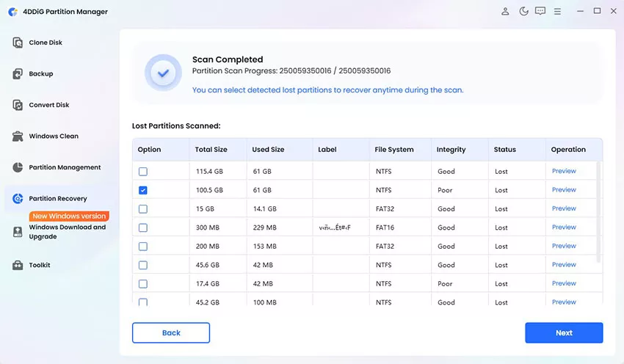
Task: Toggle dark mode with moon icon
Action: point(523,12)
